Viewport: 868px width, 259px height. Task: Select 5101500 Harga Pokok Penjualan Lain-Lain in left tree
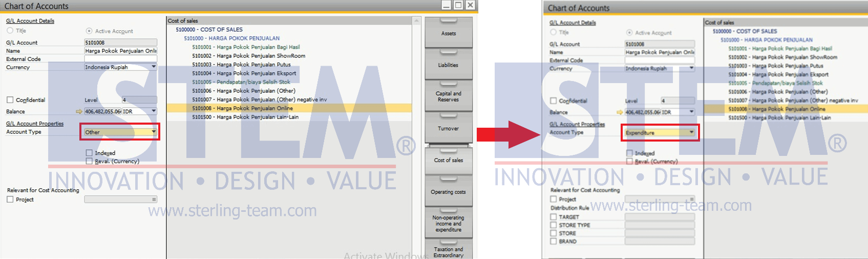pyautogui.click(x=245, y=117)
